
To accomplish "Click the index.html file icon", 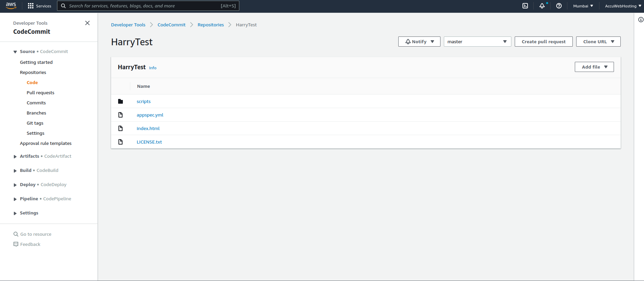I will click(120, 128).
